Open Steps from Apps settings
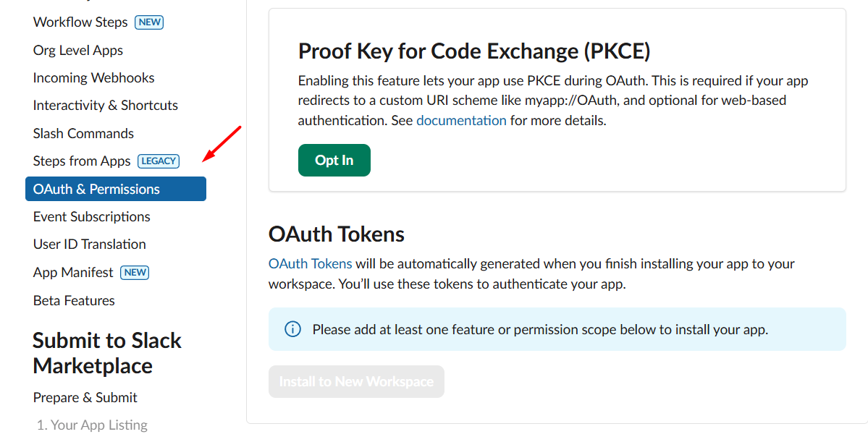This screenshot has width=868, height=442. [82, 161]
